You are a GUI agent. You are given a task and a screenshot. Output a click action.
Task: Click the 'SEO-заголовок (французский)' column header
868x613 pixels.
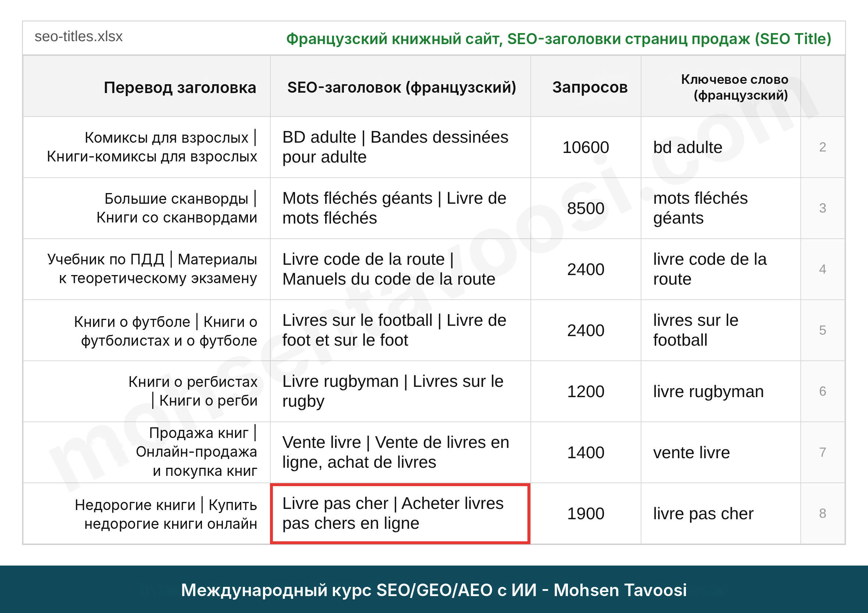[x=401, y=86]
